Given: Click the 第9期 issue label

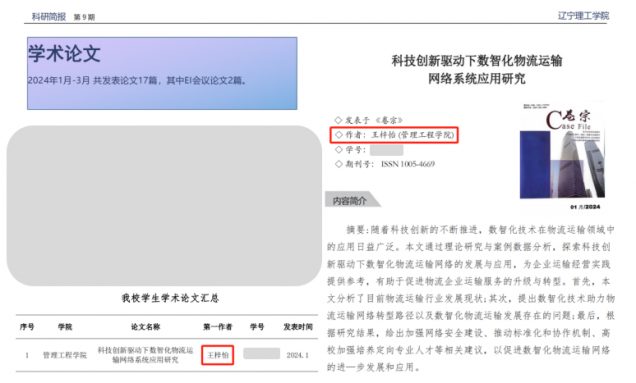Looking at the screenshot, I should (84, 17).
